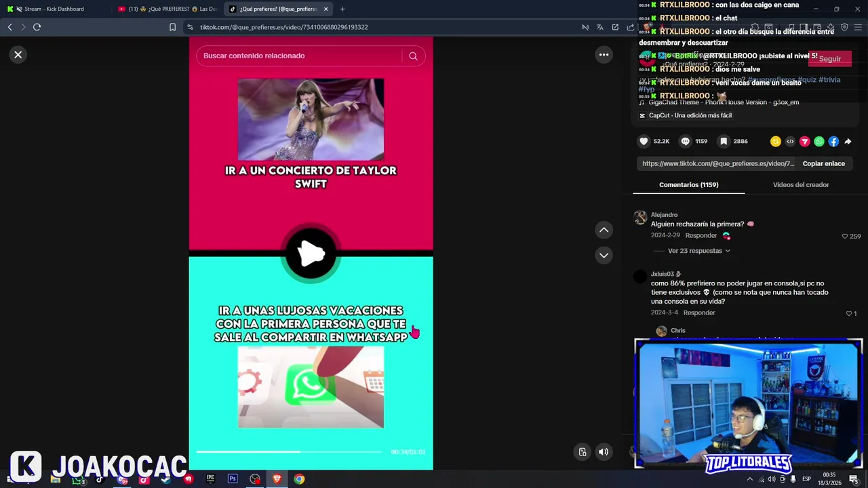Open Brave browser from the taskbar
This screenshot has width=868, height=488.
277,479
